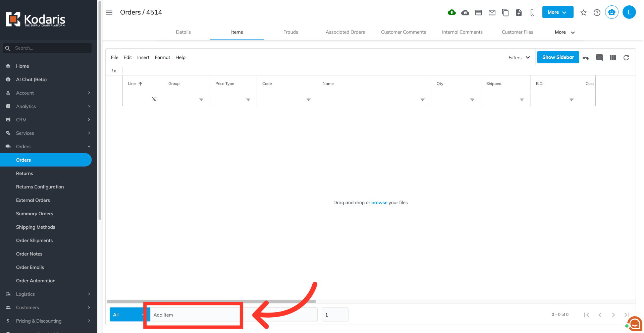Viewport: 644px width, 333px height.
Task: Click the paperclip attachment icon
Action: click(x=532, y=13)
